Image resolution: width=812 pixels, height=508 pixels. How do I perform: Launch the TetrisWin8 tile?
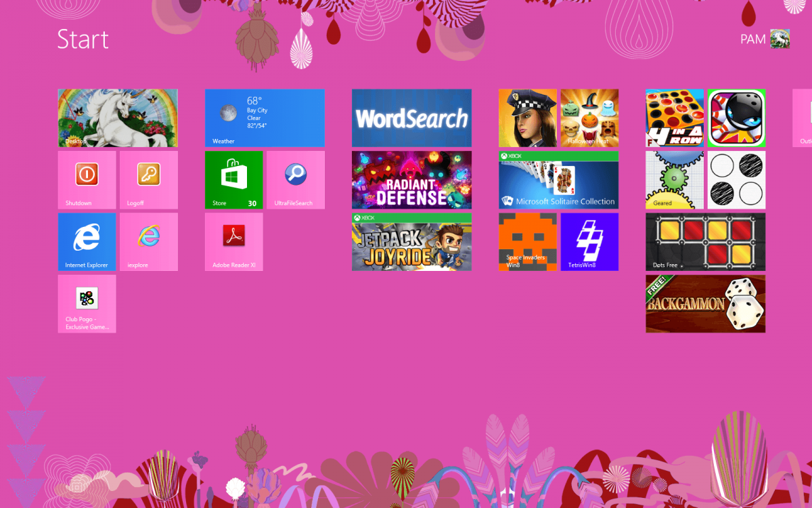click(x=589, y=242)
